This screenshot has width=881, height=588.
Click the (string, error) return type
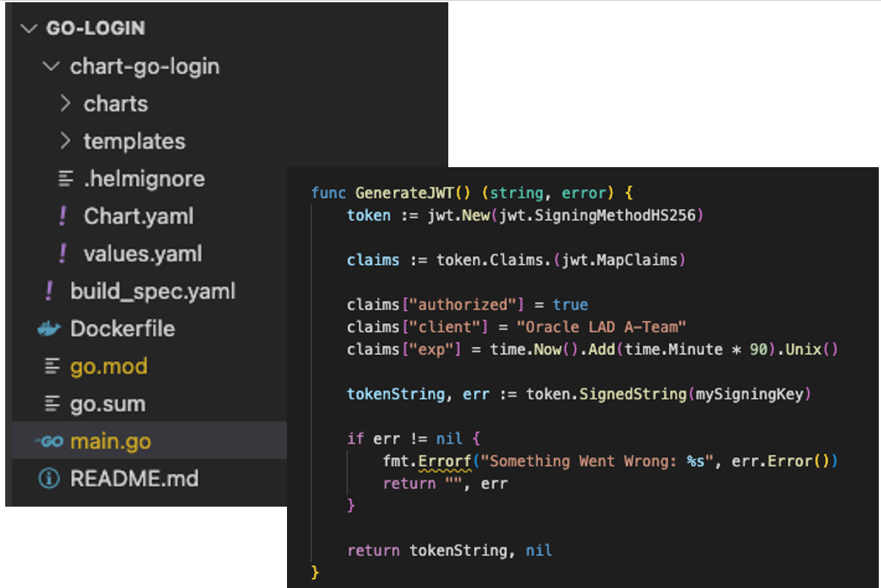pos(548,193)
